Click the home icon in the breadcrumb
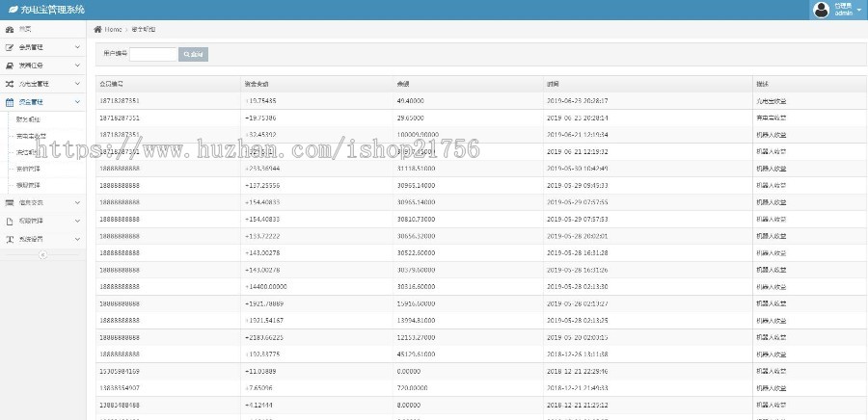868x420 pixels. point(98,29)
